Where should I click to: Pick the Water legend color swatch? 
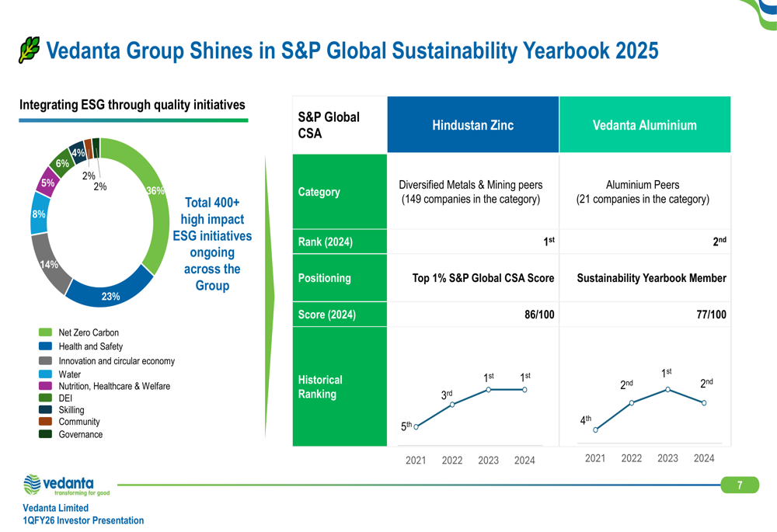coord(45,374)
